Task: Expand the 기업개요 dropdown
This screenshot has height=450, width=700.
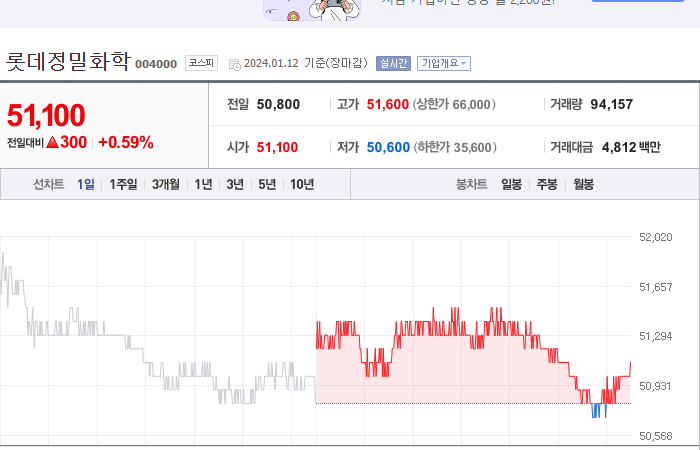Action: 444,63
